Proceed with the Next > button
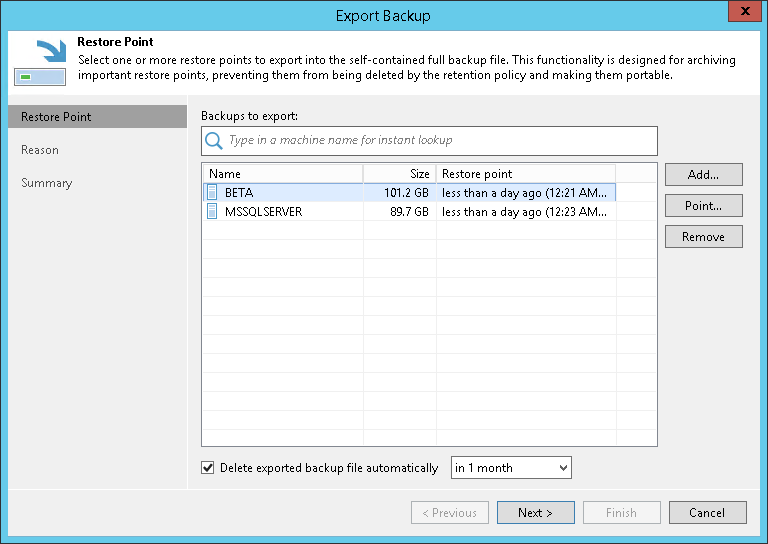 pyautogui.click(x=535, y=513)
